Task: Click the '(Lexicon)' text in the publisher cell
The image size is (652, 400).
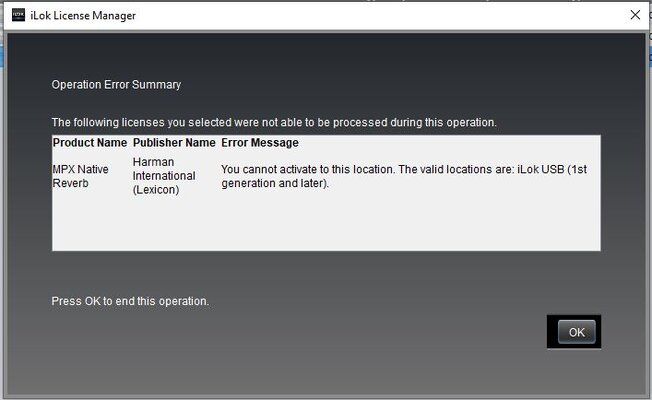Action: coord(156,190)
